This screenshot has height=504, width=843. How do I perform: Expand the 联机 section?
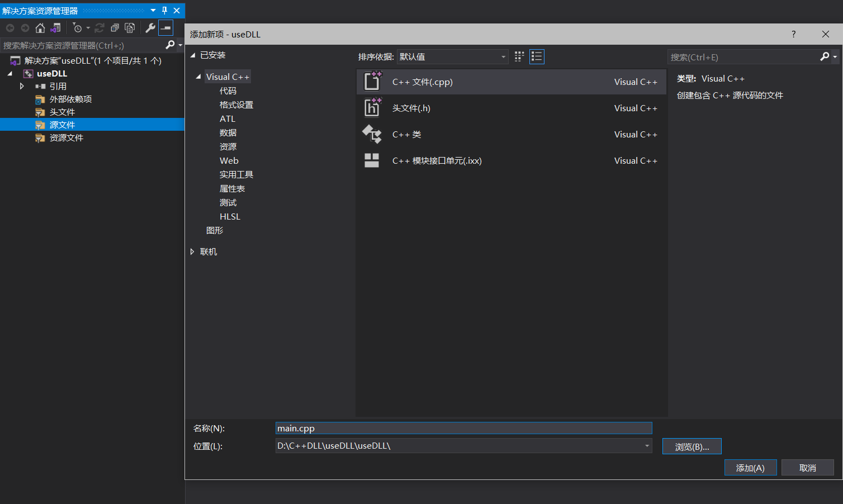click(x=192, y=251)
